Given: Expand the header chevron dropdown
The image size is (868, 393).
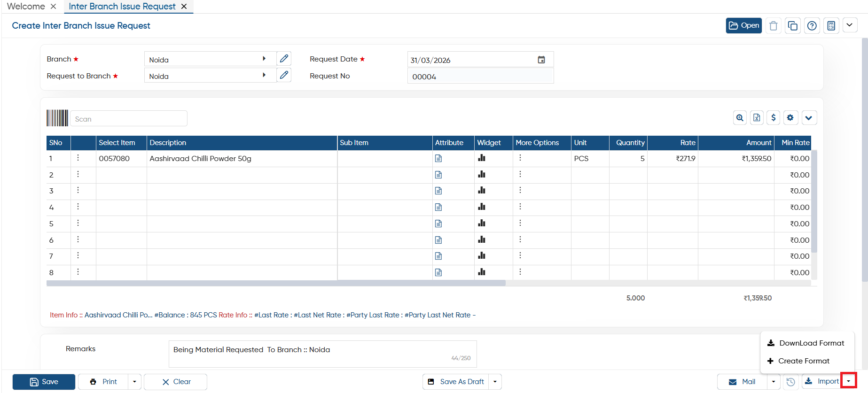Looking at the screenshot, I should tap(850, 25).
